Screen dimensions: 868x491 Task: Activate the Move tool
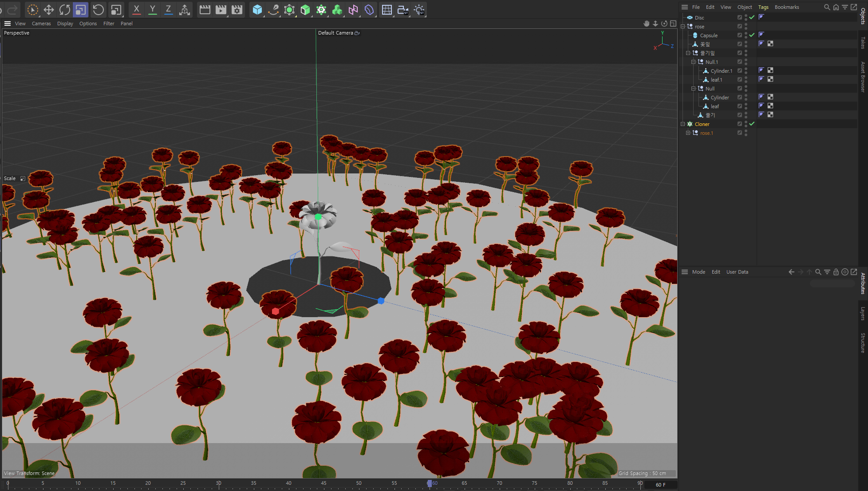point(49,10)
